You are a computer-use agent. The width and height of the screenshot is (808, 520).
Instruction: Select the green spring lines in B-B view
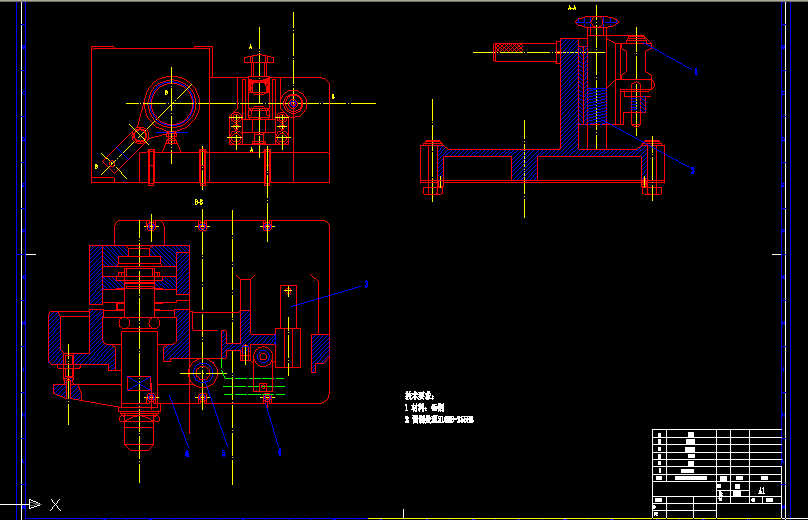pyautogui.click(x=255, y=386)
